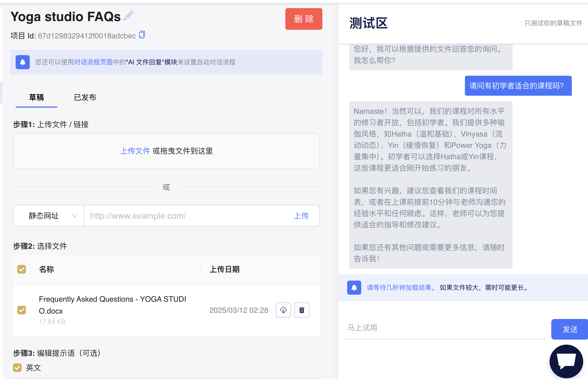Uncheck the Frequently Asked Questions file checkbox
The width and height of the screenshot is (588, 379).
coord(22,310)
